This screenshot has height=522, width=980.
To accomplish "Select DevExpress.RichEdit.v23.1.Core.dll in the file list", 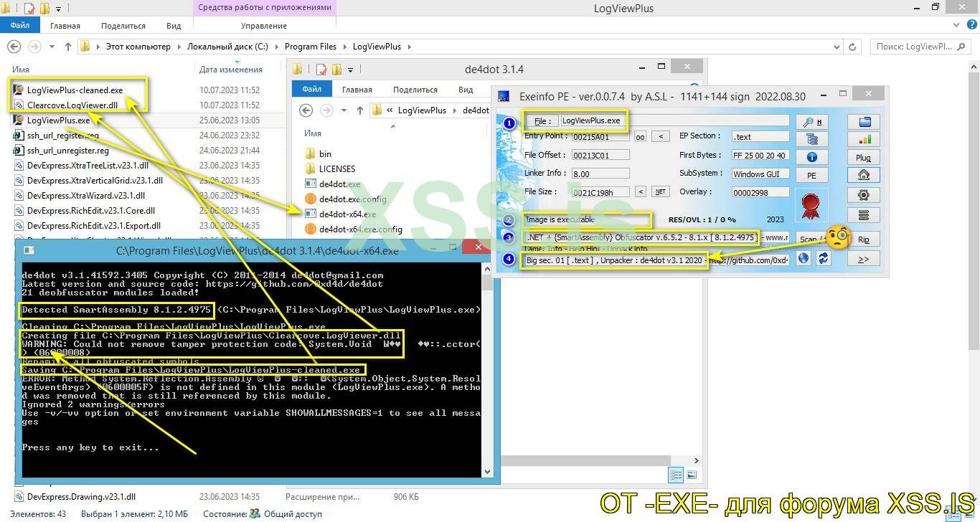I will pos(91,211).
